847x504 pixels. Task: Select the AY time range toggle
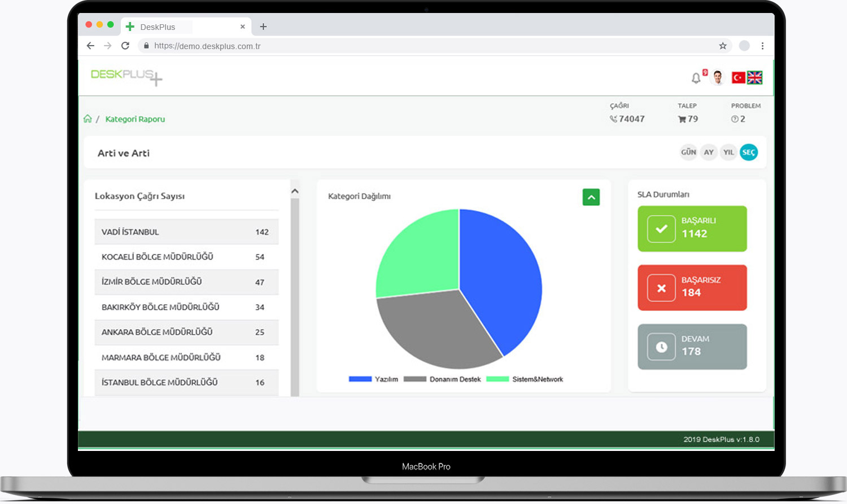[709, 152]
